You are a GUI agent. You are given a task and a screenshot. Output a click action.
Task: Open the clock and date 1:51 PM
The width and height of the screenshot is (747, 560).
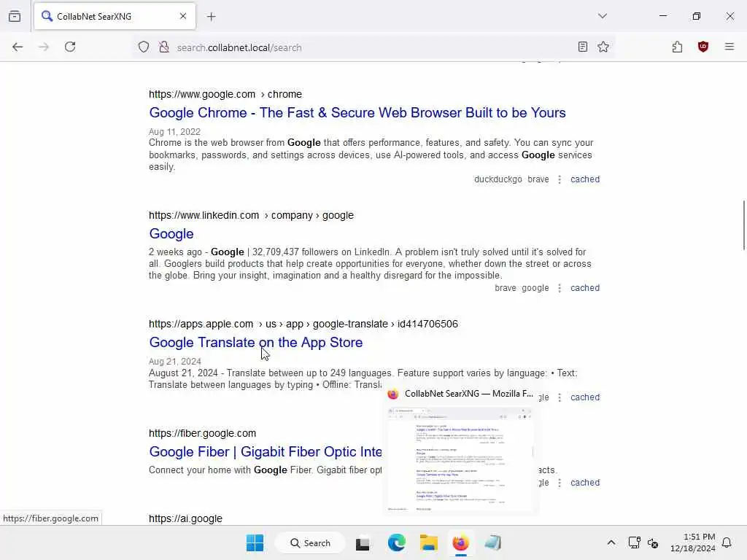(x=693, y=542)
